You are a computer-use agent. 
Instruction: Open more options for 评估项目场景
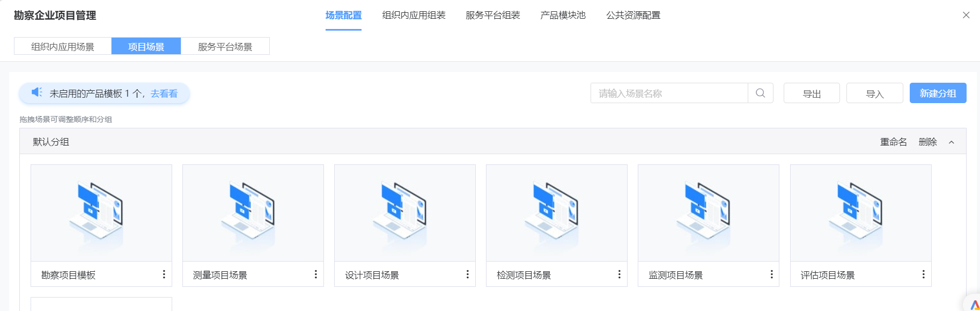[923, 274]
